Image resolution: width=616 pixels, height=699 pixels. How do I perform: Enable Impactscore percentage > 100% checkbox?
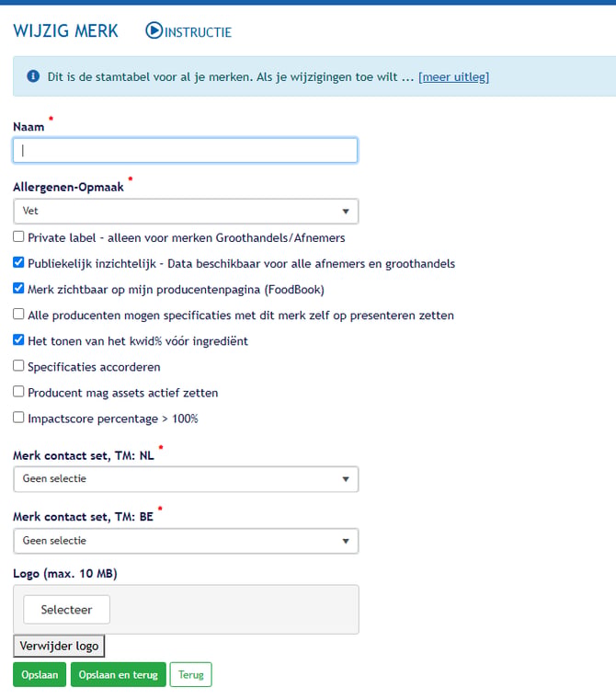tap(18, 418)
